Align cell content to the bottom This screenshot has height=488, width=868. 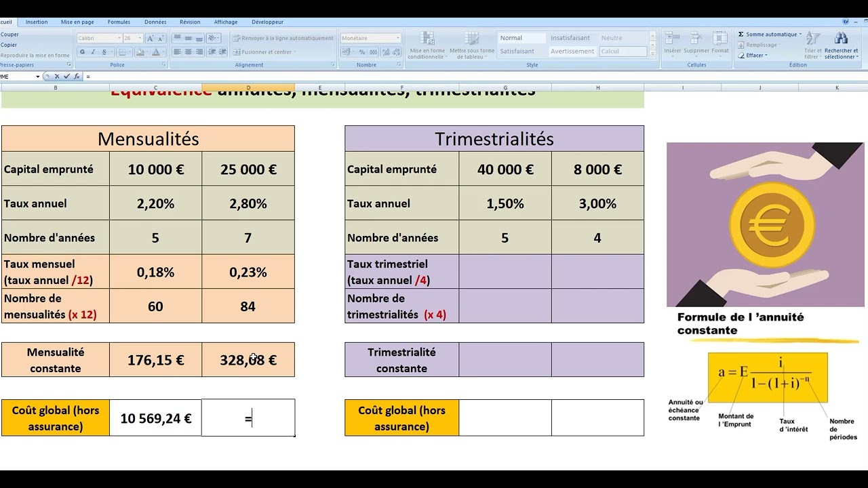[x=199, y=38]
